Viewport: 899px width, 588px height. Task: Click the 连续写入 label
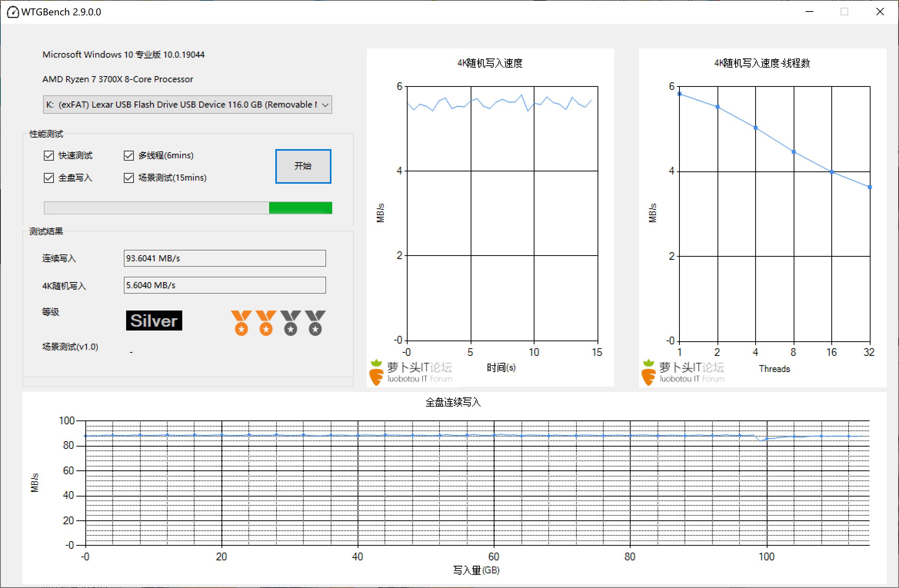tap(59, 258)
